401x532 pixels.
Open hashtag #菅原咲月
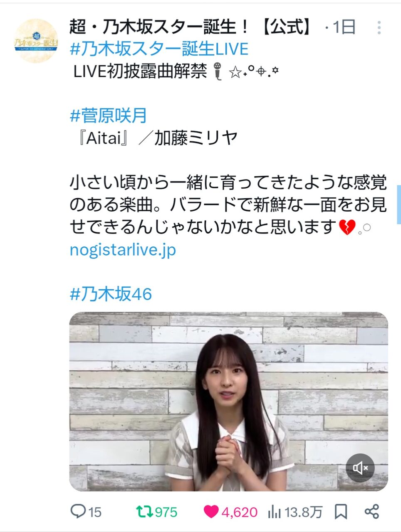pyautogui.click(x=109, y=116)
